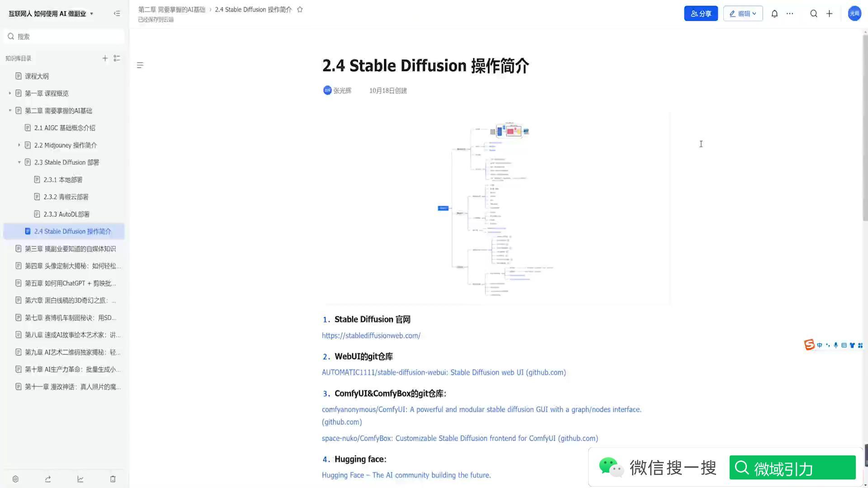This screenshot has width=868, height=488.
Task: Toggle the directory list view icon
Action: (117, 58)
